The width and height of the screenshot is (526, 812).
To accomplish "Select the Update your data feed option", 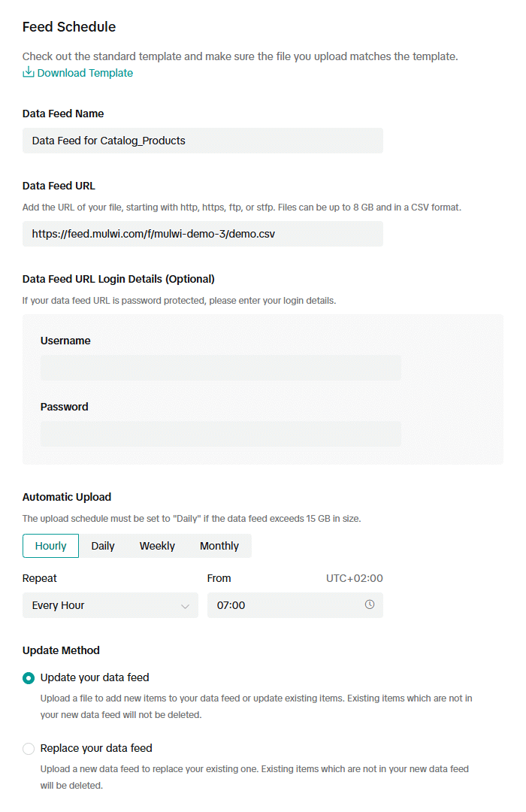I will (x=28, y=677).
